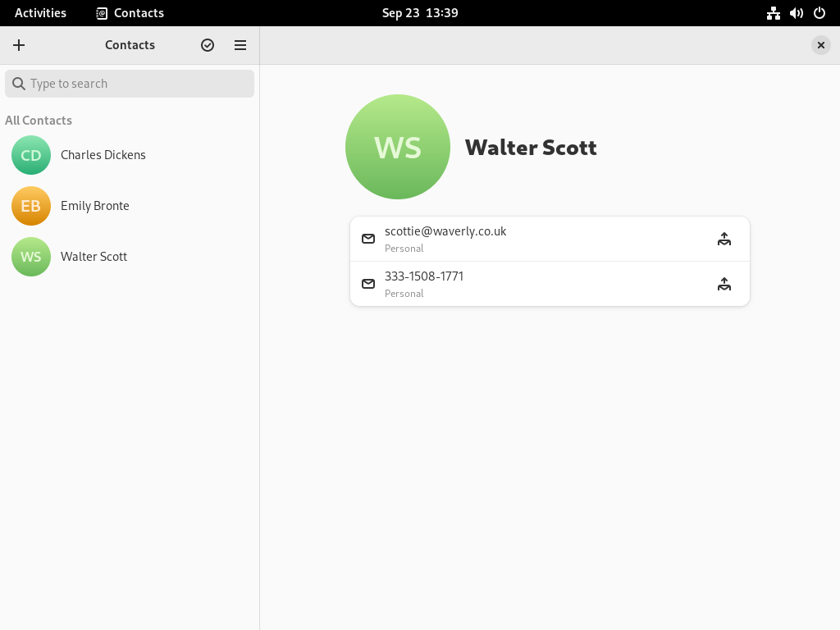This screenshot has width=840, height=630.
Task: Click the CD avatar of Charles Dickens
Action: 31,155
